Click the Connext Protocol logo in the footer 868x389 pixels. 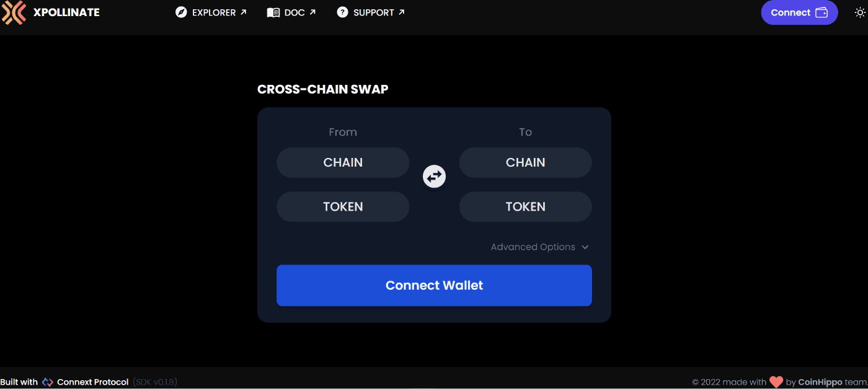pos(48,382)
